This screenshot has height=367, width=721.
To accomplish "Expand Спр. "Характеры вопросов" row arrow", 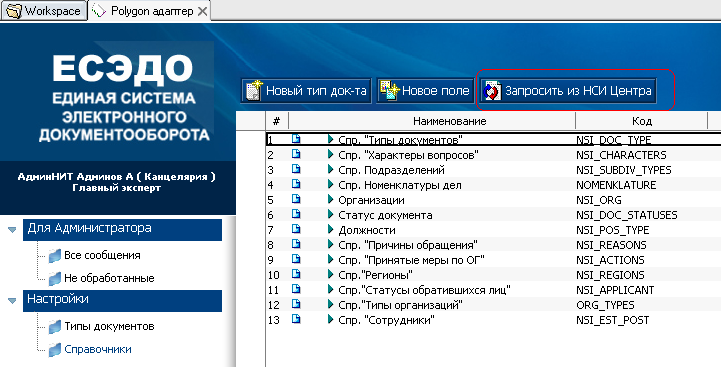I will click(330, 155).
